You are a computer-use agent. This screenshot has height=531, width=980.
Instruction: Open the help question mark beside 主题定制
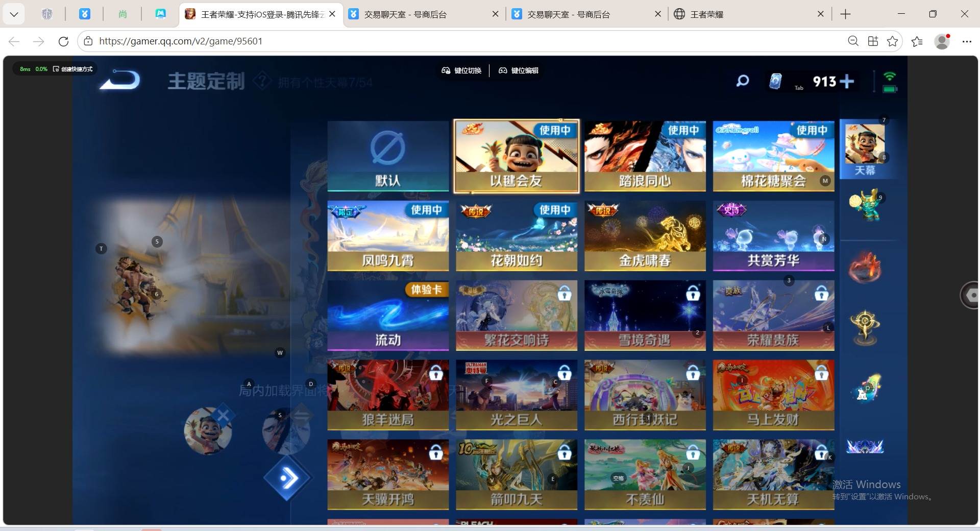[x=261, y=81]
